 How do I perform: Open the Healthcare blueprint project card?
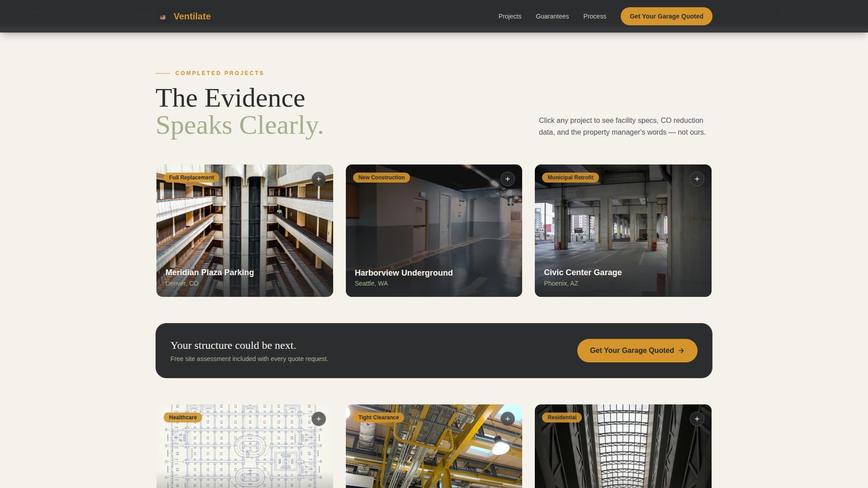coord(245,446)
